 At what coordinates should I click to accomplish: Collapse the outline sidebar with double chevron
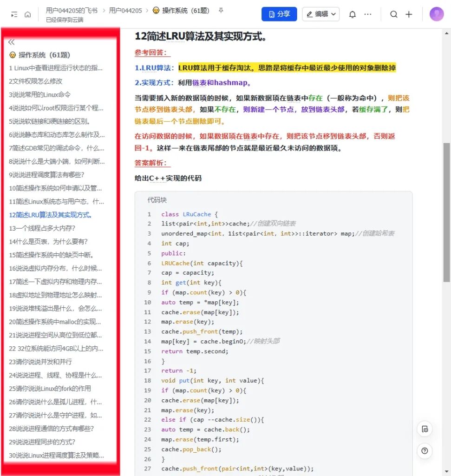click(x=12, y=42)
